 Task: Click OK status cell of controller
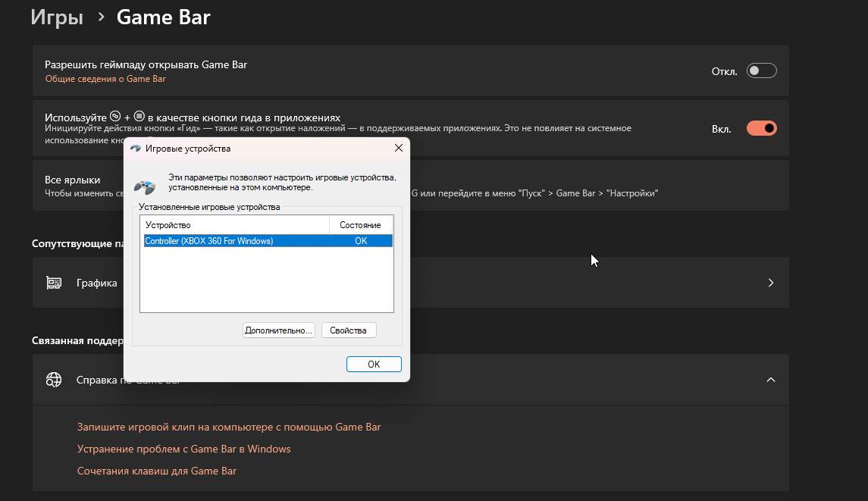click(x=361, y=241)
